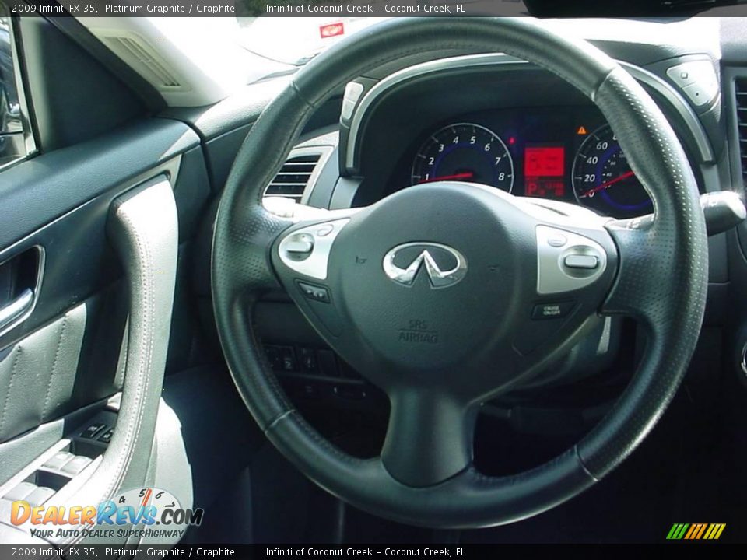The image size is (747, 560).
Task: Click the bottom caption 'Infiniti of Coconut Creek – Coconut Creek, FL'
Action: [366, 552]
